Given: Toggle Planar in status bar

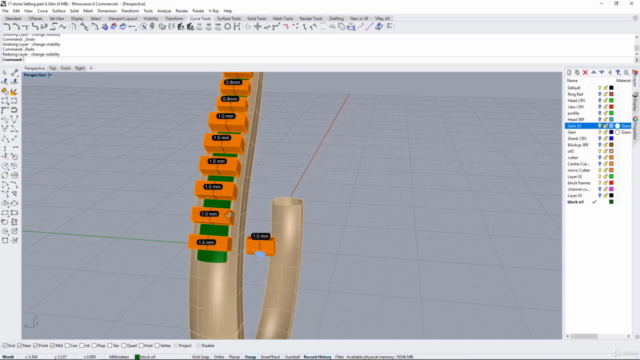Looking at the screenshot, I should [x=234, y=357].
